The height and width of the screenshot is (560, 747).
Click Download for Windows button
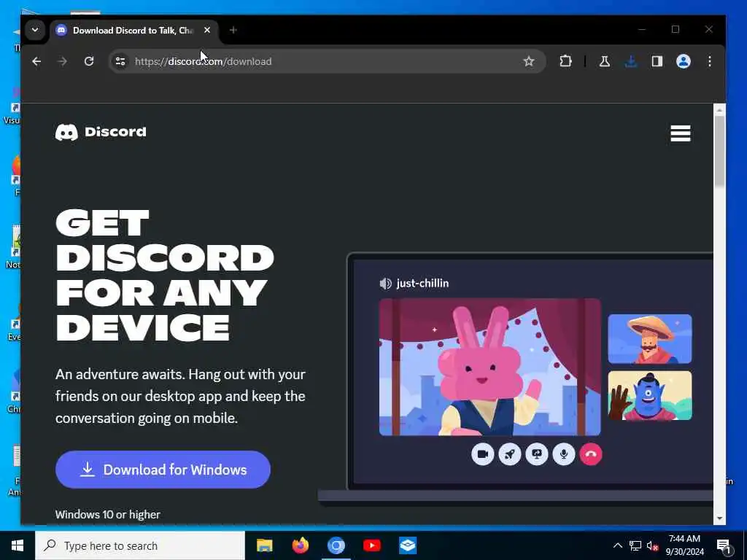coord(163,470)
